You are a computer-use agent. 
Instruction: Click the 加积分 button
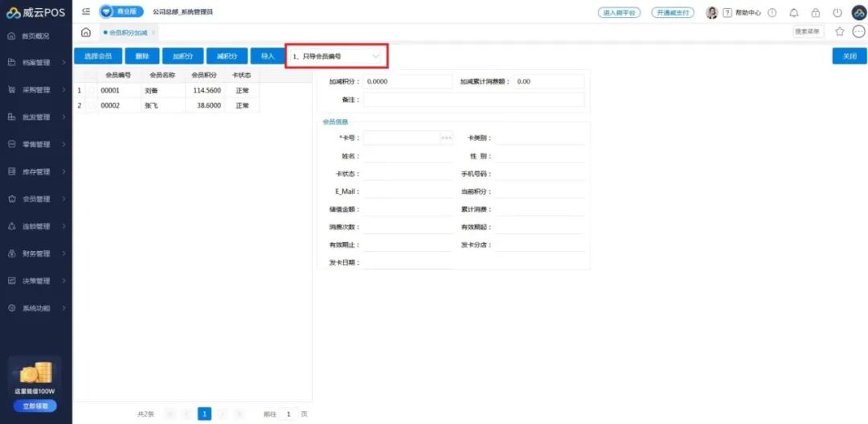tap(182, 56)
